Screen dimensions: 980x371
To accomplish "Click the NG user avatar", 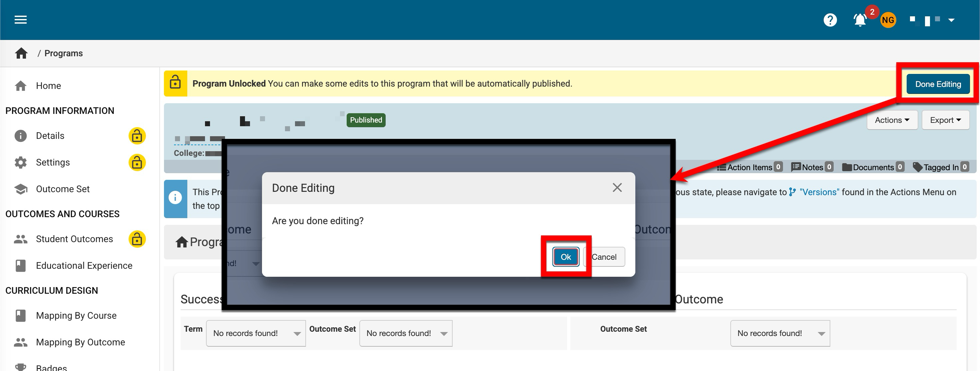I will click(x=888, y=20).
